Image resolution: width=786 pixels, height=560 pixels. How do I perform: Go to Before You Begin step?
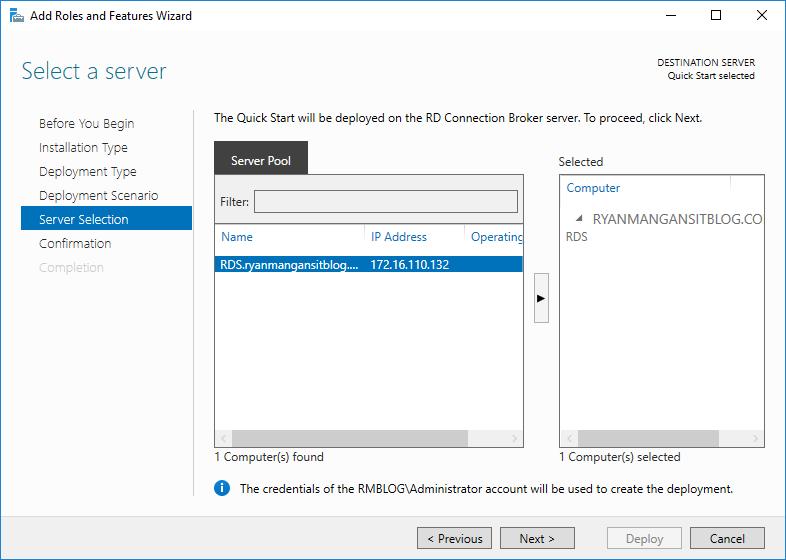tap(86, 123)
